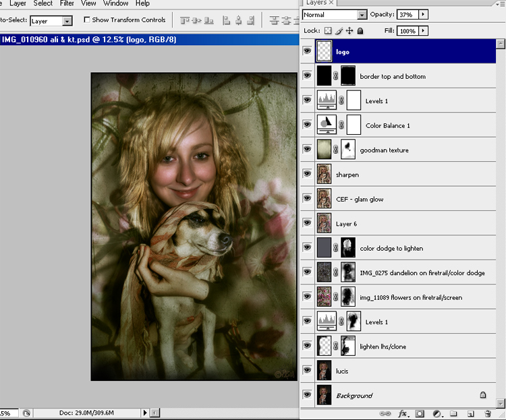Delete layer with the trash icon
This screenshot has height=420, width=506.
click(x=488, y=413)
